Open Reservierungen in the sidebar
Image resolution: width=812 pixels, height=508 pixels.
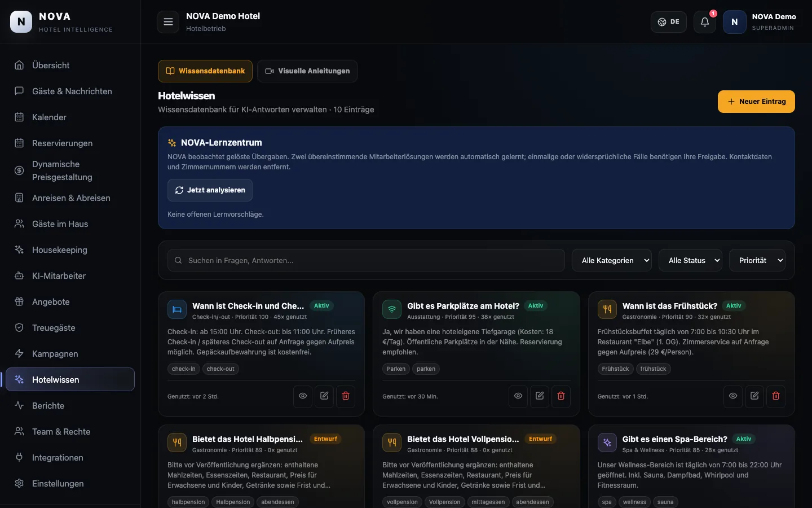pyautogui.click(x=70, y=143)
